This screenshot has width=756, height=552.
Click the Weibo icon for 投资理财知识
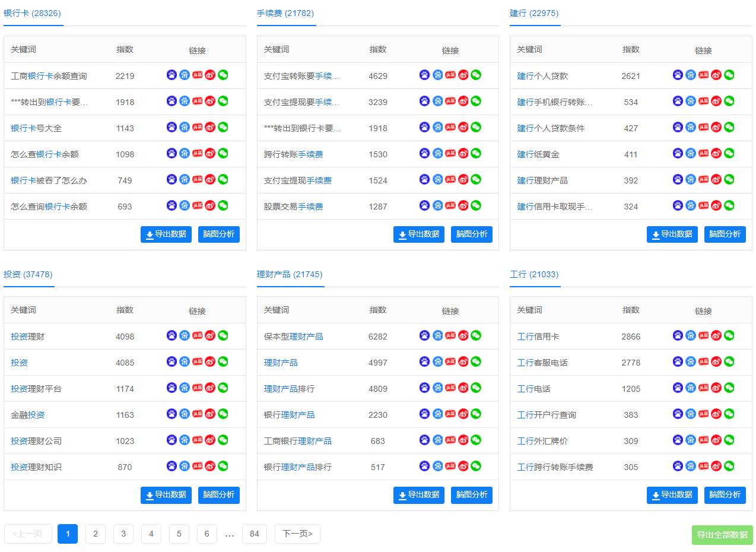210,466
